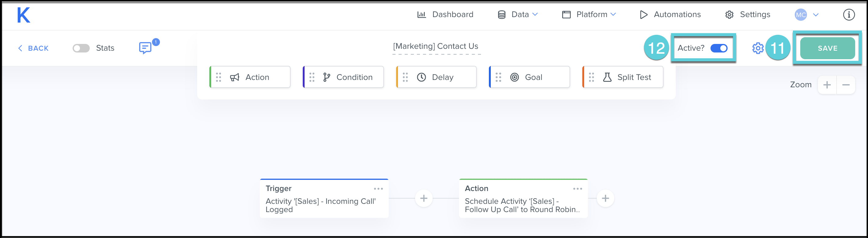Screen dimensions: 868x238
Task: Click the info icon in top bar
Action: pos(848,15)
